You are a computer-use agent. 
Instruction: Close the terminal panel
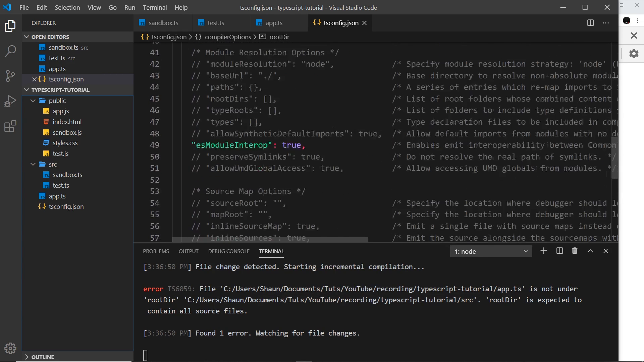click(x=606, y=251)
